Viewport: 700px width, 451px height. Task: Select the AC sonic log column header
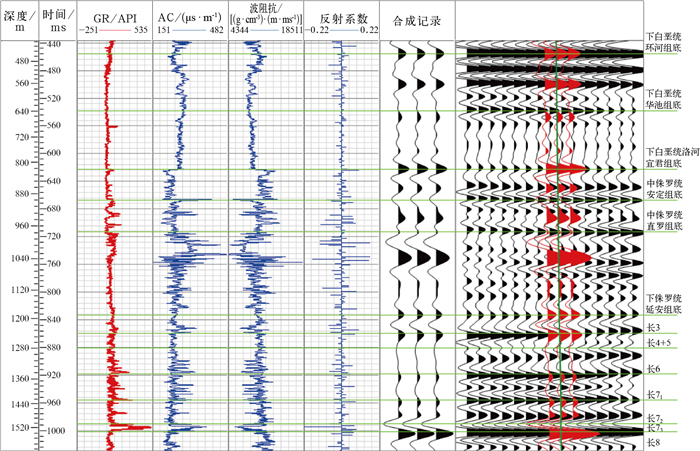189,18
